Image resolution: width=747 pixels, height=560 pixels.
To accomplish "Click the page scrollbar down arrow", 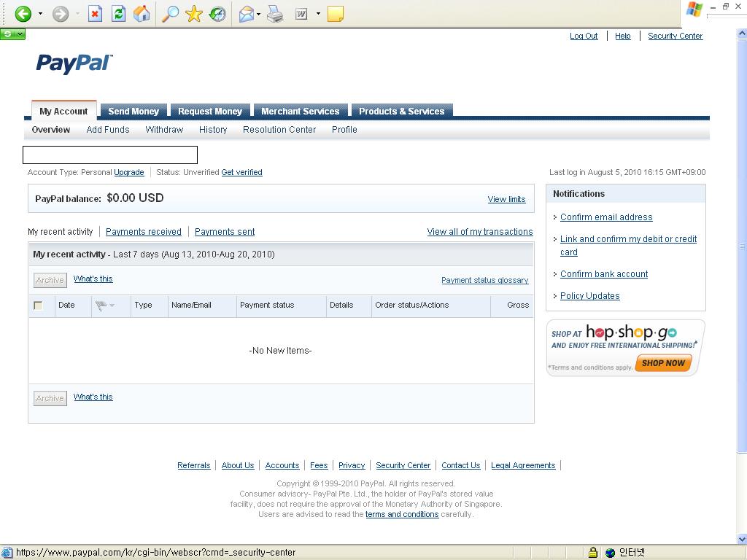I will [x=742, y=539].
